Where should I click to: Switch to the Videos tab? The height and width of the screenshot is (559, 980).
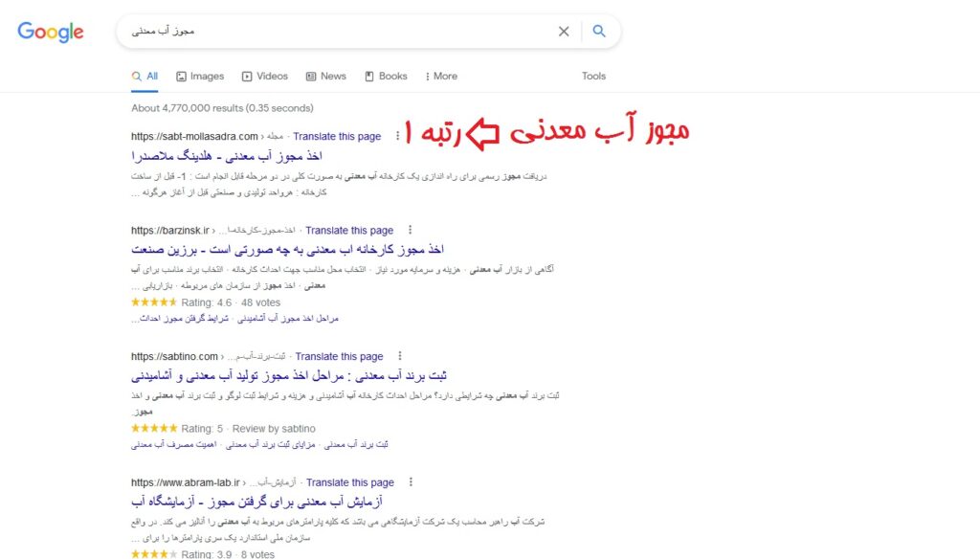point(265,77)
